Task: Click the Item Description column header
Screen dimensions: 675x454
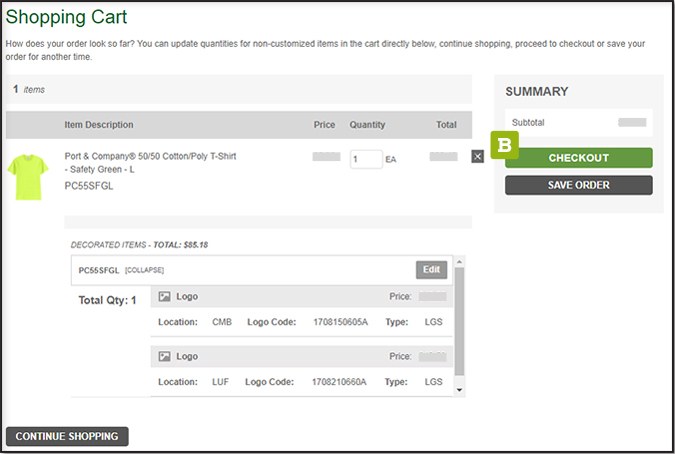Action: (99, 125)
